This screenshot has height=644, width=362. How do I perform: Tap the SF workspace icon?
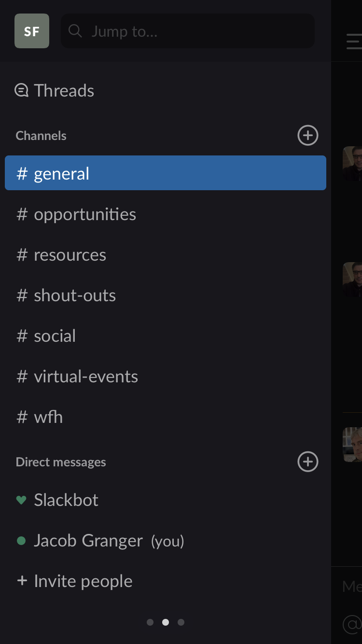click(32, 31)
